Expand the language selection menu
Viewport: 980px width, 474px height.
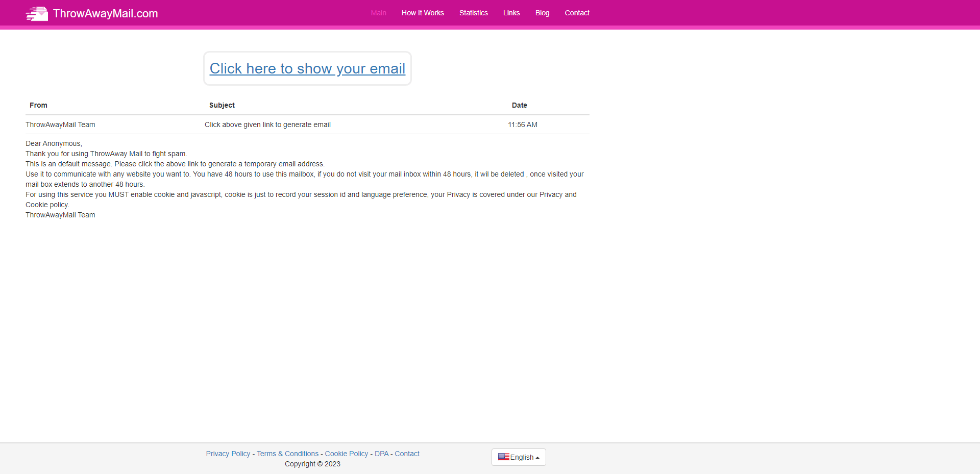519,457
